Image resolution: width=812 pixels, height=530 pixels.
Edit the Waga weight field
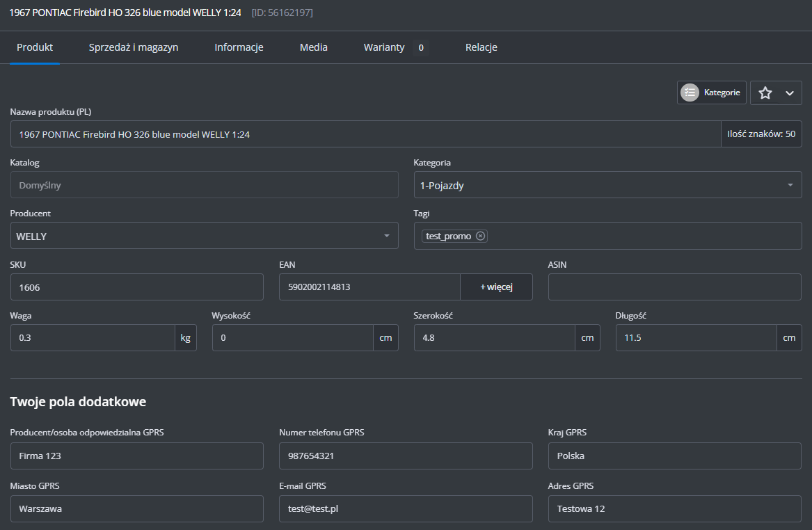(x=92, y=338)
